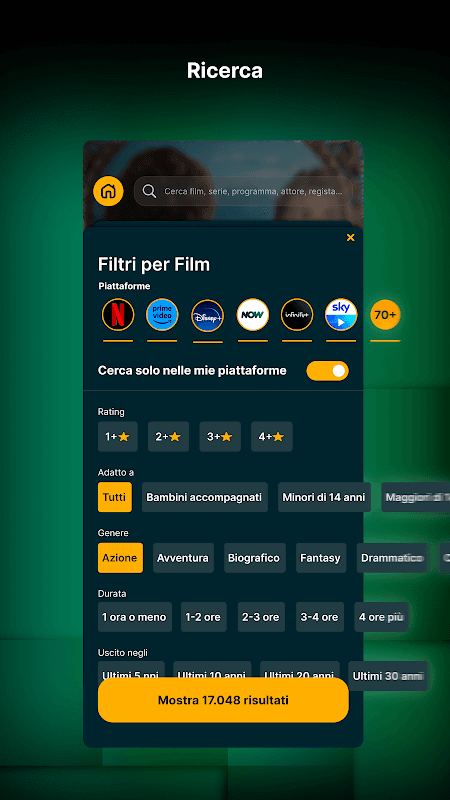The width and height of the screenshot is (450, 800).
Task: Click the magnifying glass search icon
Action: (x=149, y=191)
